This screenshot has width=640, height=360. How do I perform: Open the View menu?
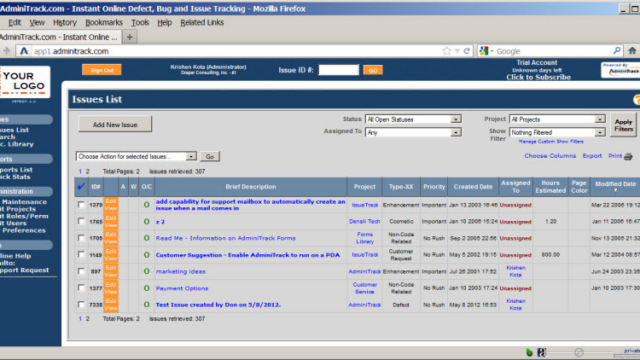(x=37, y=22)
